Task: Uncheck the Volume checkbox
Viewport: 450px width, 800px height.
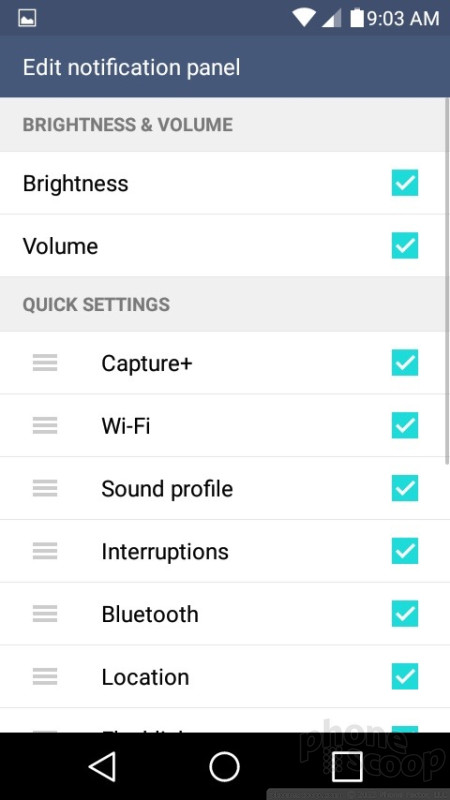Action: point(405,245)
